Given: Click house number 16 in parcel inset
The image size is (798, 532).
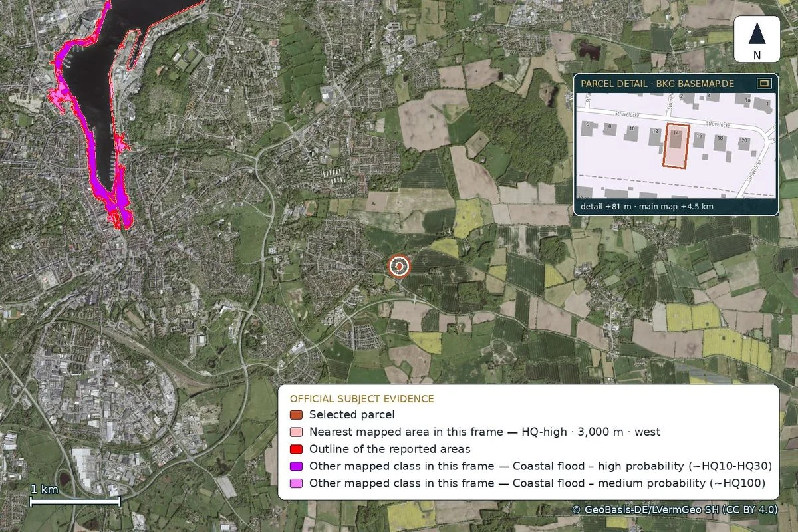Looking at the screenshot, I should tap(699, 136).
